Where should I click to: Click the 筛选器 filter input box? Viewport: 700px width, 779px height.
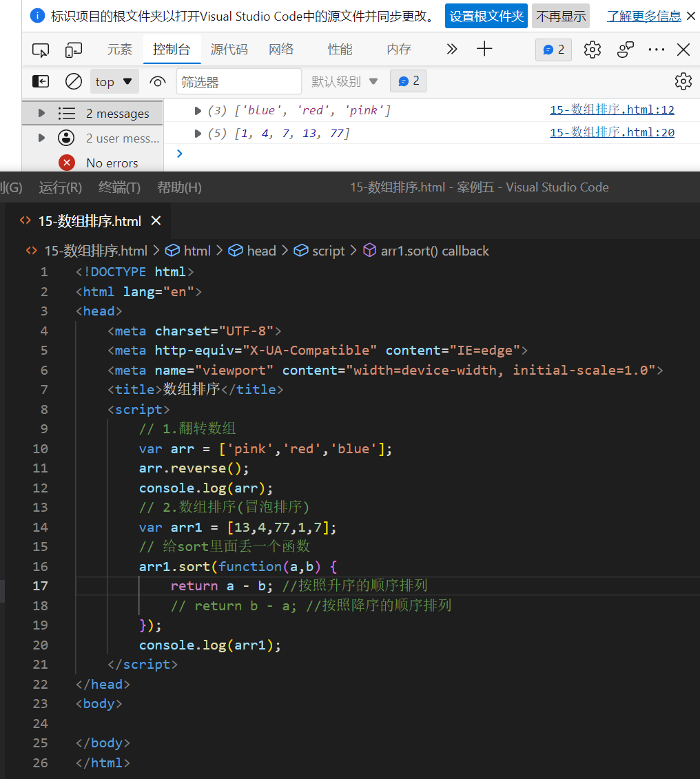pos(238,82)
